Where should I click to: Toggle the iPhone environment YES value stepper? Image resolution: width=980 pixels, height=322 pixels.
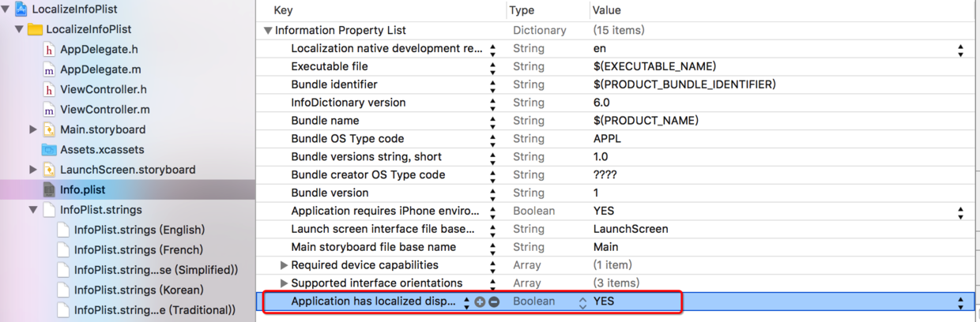pos(960,212)
